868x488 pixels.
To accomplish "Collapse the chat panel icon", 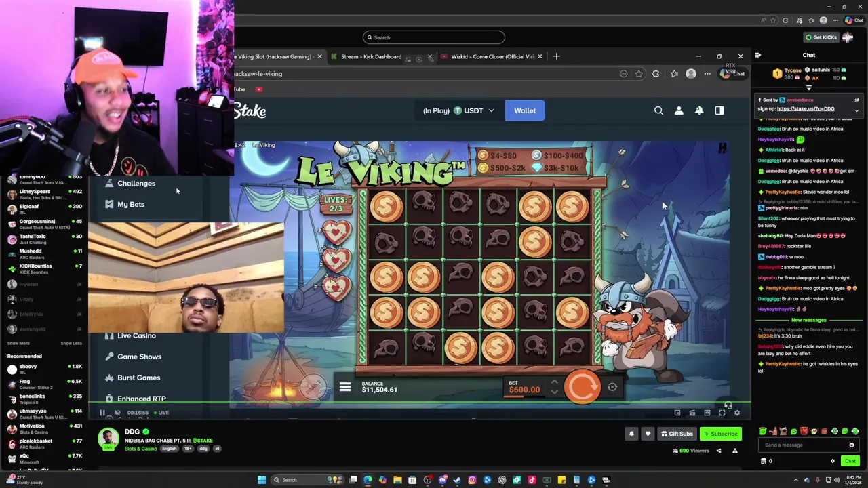I will click(758, 55).
